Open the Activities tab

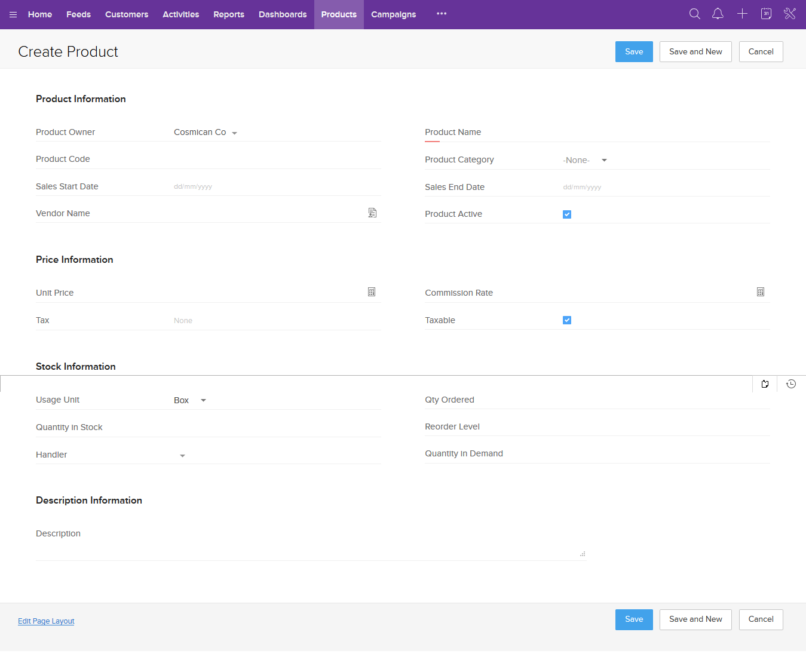(x=181, y=14)
